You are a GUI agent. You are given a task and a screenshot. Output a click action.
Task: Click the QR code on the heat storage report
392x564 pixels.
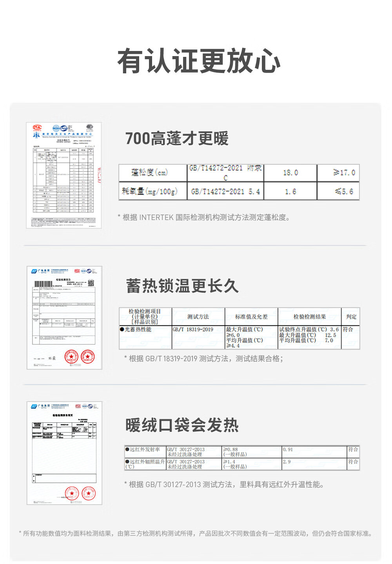click(91, 283)
